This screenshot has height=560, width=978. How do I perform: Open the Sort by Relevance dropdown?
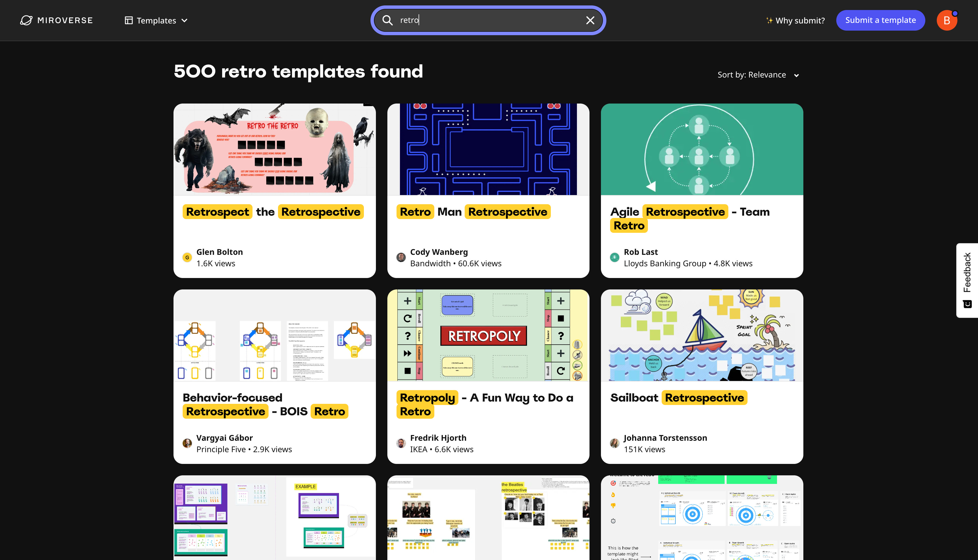click(x=758, y=75)
